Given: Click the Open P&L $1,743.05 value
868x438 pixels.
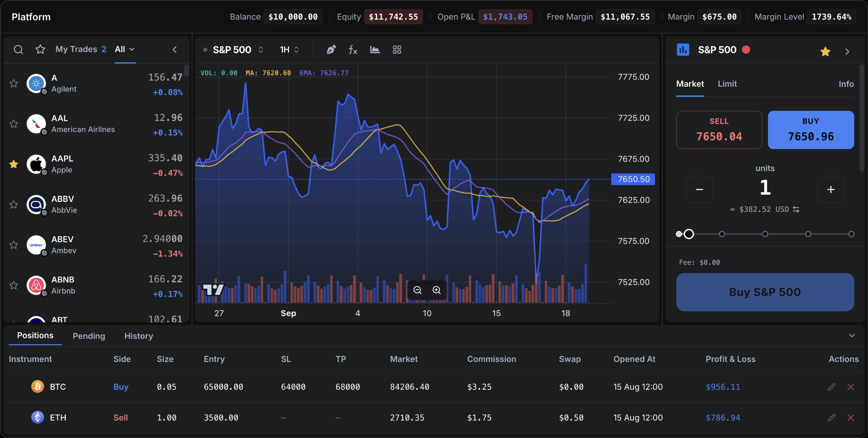Looking at the screenshot, I should [x=505, y=17].
